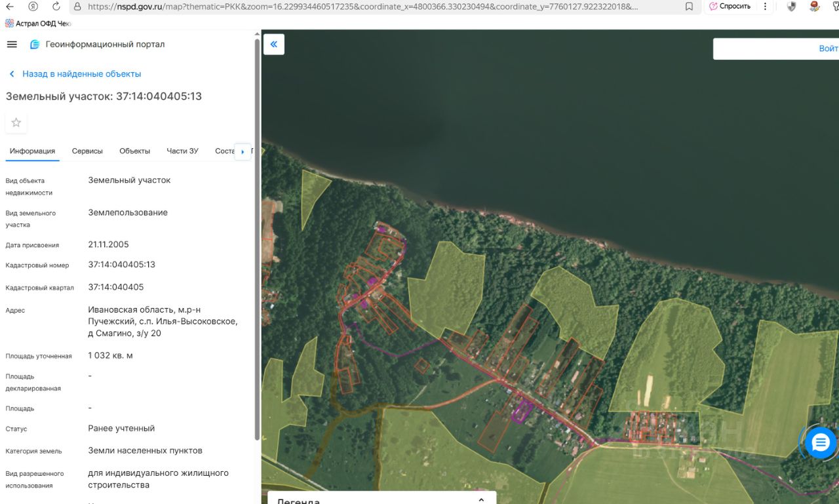
Task: Click the permitted use value для индивидуального жилищного строительства
Action: tap(159, 479)
